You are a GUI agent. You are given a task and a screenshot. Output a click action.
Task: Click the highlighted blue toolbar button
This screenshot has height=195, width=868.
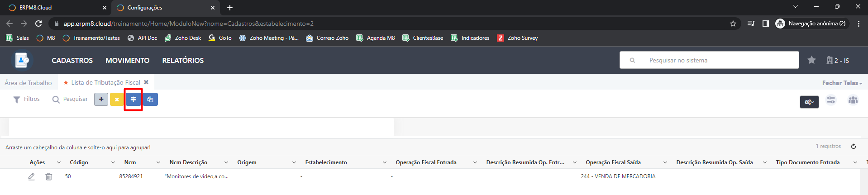point(133,100)
